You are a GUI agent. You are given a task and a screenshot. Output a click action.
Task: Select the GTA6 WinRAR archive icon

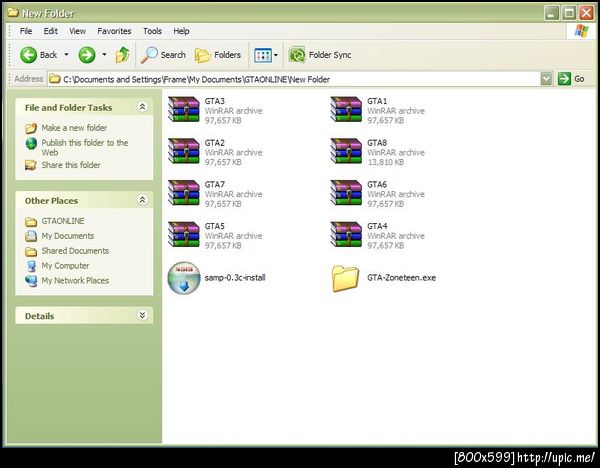tap(346, 193)
